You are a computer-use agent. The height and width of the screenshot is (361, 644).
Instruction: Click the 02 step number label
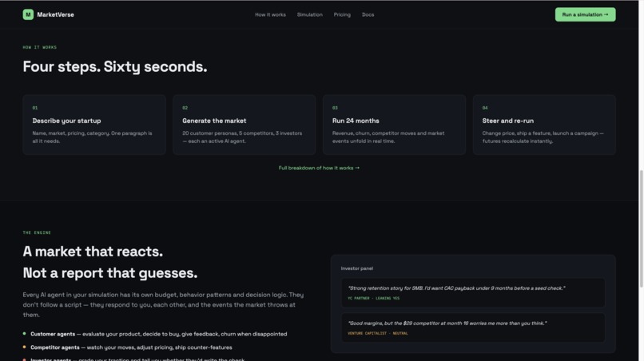click(x=185, y=108)
